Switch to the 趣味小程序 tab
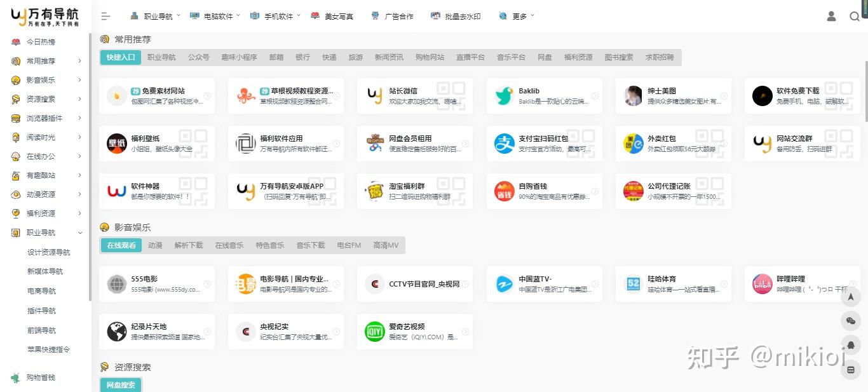Viewport: 868px width, 392px height. 240,57
